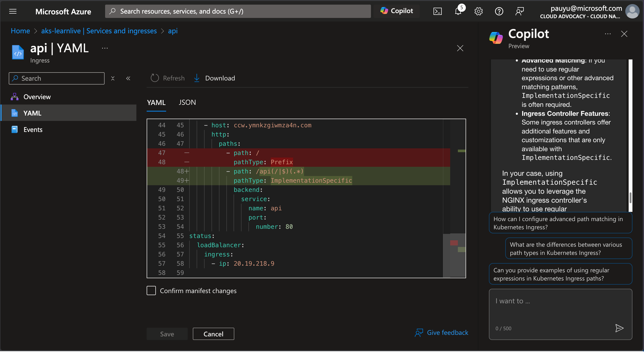
Task: Click the top bar feedback icon
Action: pyautogui.click(x=519, y=11)
